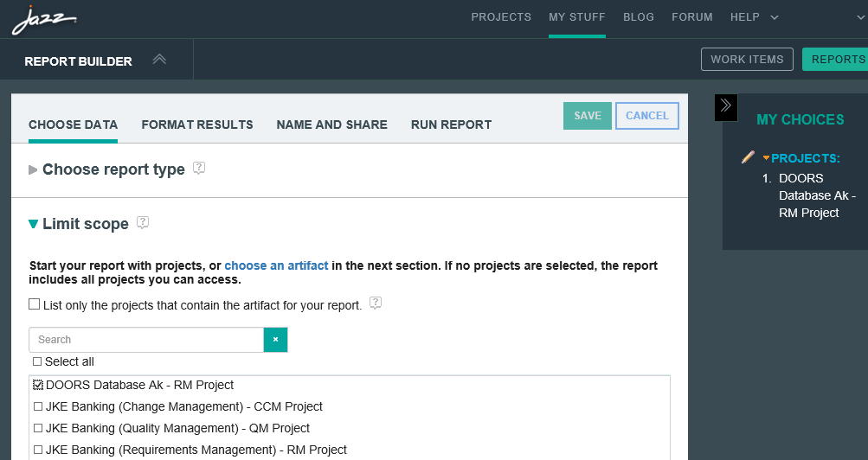Collapse the Report Builder header chevron
Viewport: 868px width, 460px height.
coord(159,59)
